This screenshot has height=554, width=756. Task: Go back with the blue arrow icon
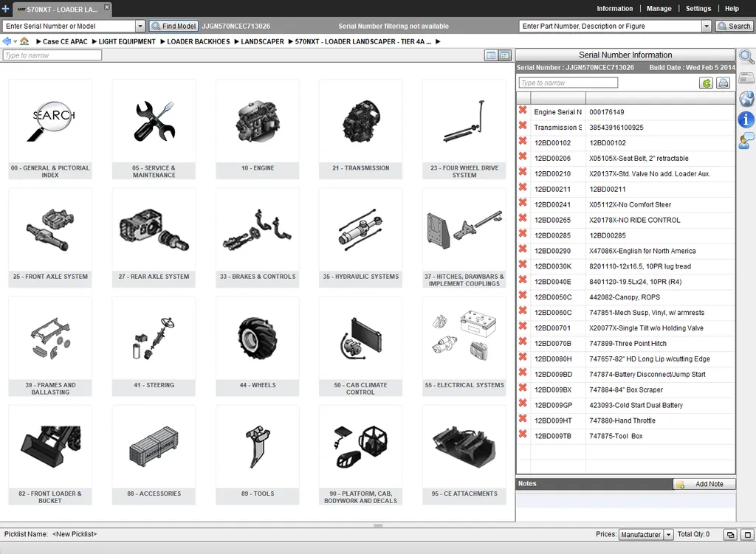click(7, 41)
